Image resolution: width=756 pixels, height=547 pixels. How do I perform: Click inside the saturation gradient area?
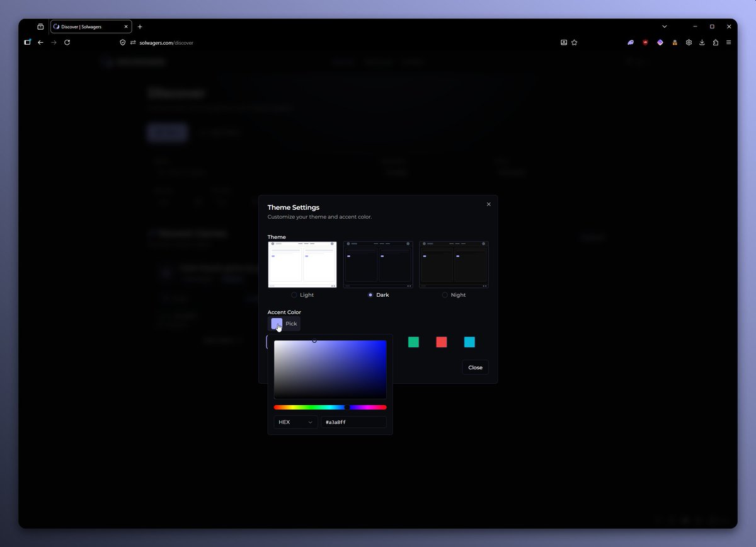click(330, 369)
